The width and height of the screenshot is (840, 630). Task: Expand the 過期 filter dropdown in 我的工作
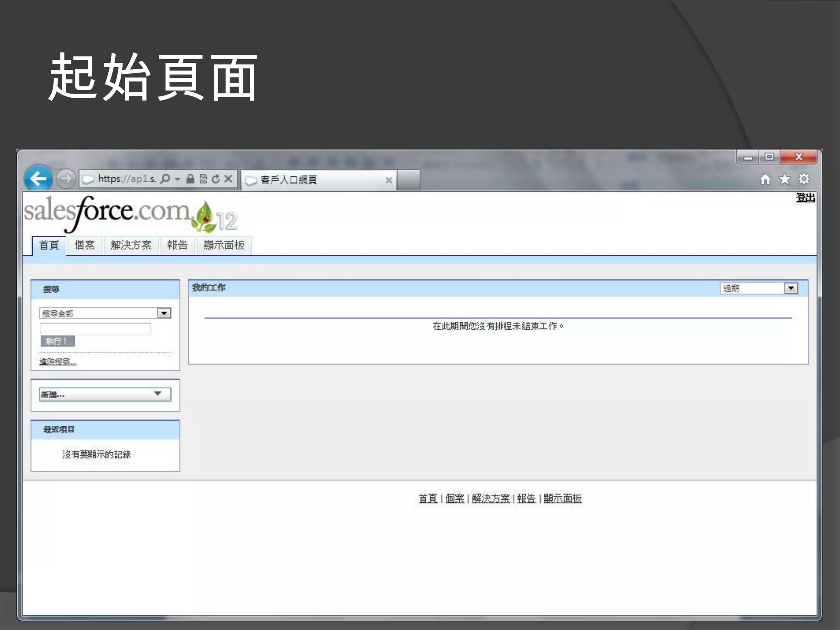[791, 288]
